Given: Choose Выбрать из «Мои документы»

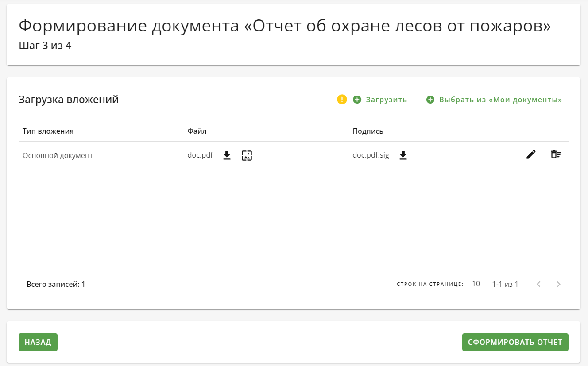Looking at the screenshot, I should click(x=500, y=100).
